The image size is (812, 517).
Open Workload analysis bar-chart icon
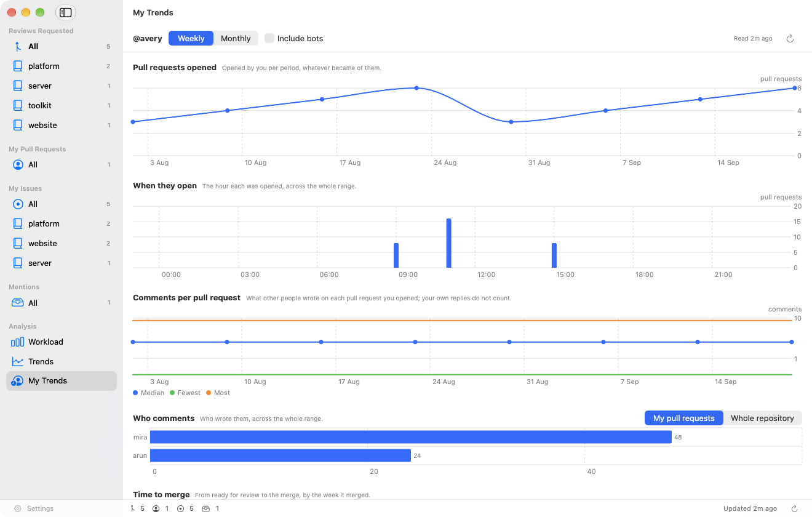[18, 342]
